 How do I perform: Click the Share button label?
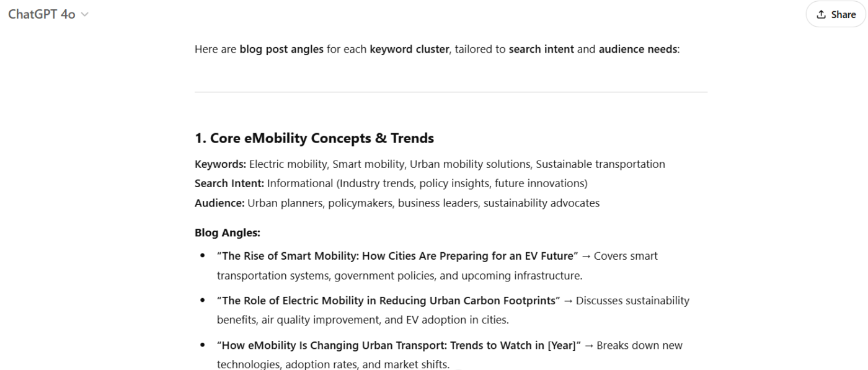843,14
